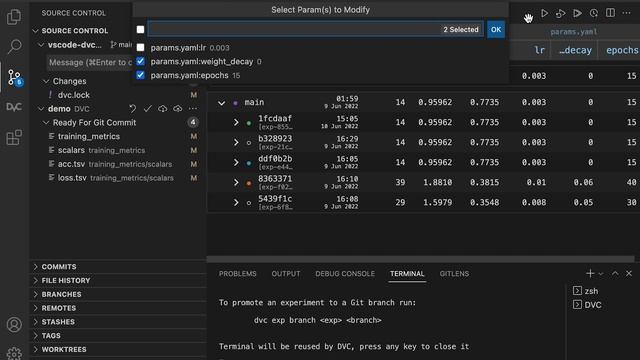The height and width of the screenshot is (360, 640).
Task: Switch to the DEBUG CONSOLE tab
Action: point(345,273)
